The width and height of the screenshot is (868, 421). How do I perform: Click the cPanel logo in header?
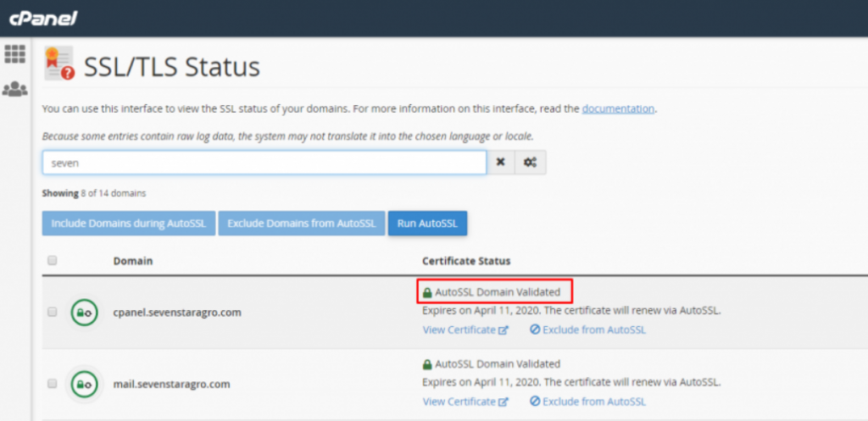click(x=42, y=19)
